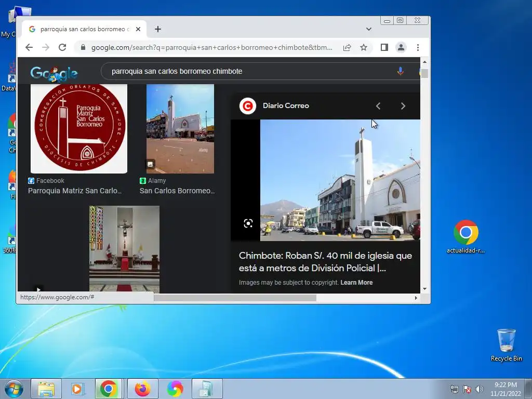Open Windows Explorer from the taskbar
The image size is (532, 399).
(x=46, y=389)
